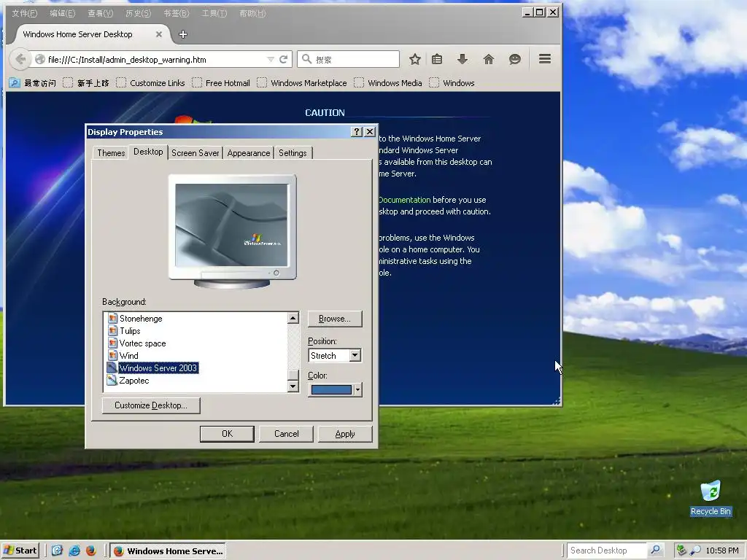Click the Browse button
Screen dimensions: 747x560
tap(334, 319)
